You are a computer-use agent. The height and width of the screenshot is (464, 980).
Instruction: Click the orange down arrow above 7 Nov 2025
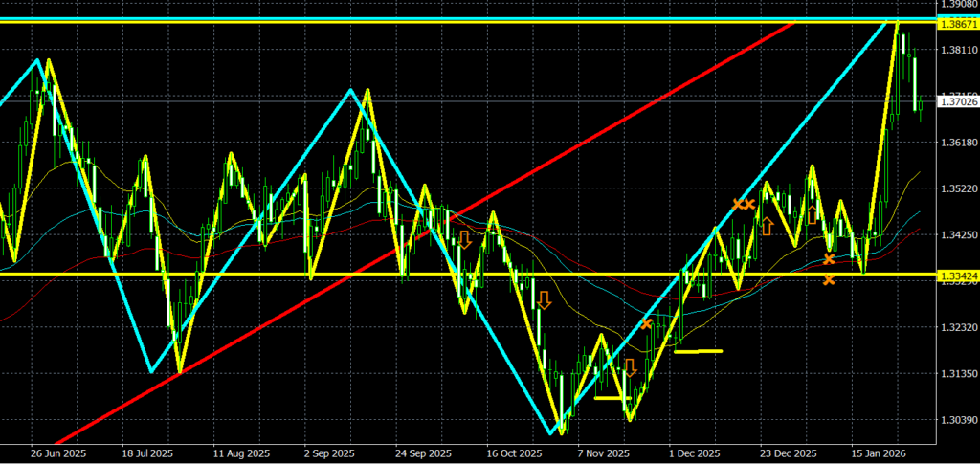630,367
